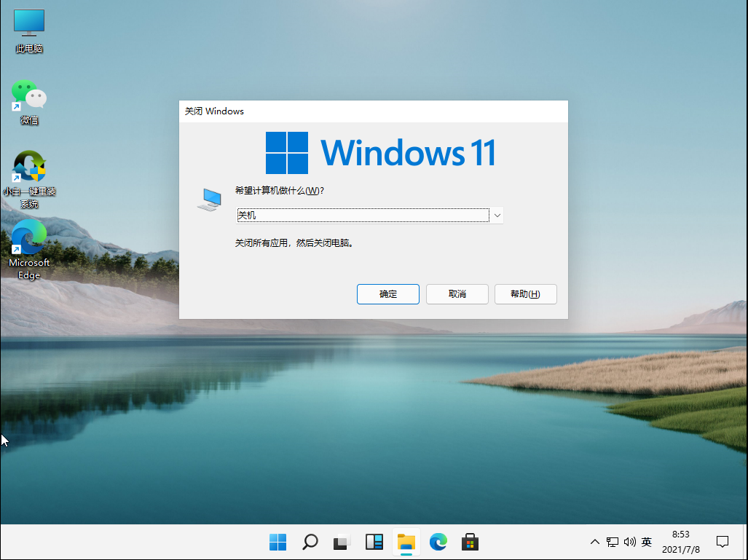
Task: Open the Start menu on the taskbar
Action: (x=277, y=542)
